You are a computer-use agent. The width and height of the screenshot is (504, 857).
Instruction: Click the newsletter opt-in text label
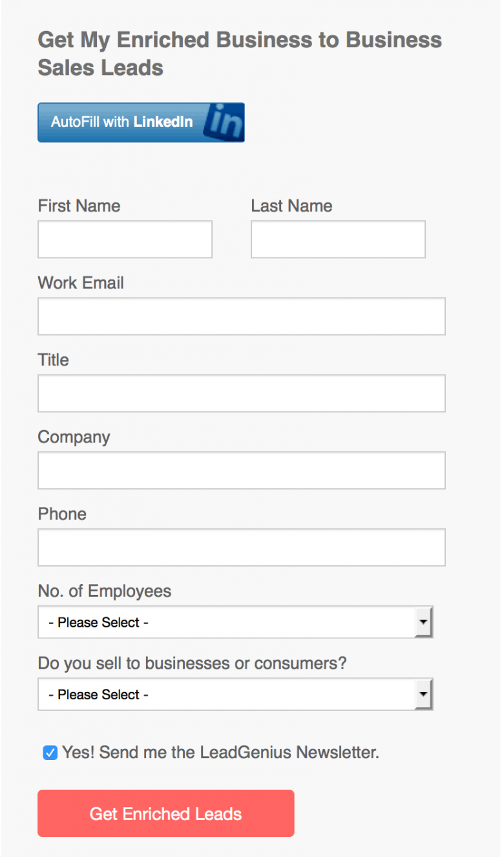pyautogui.click(x=220, y=752)
